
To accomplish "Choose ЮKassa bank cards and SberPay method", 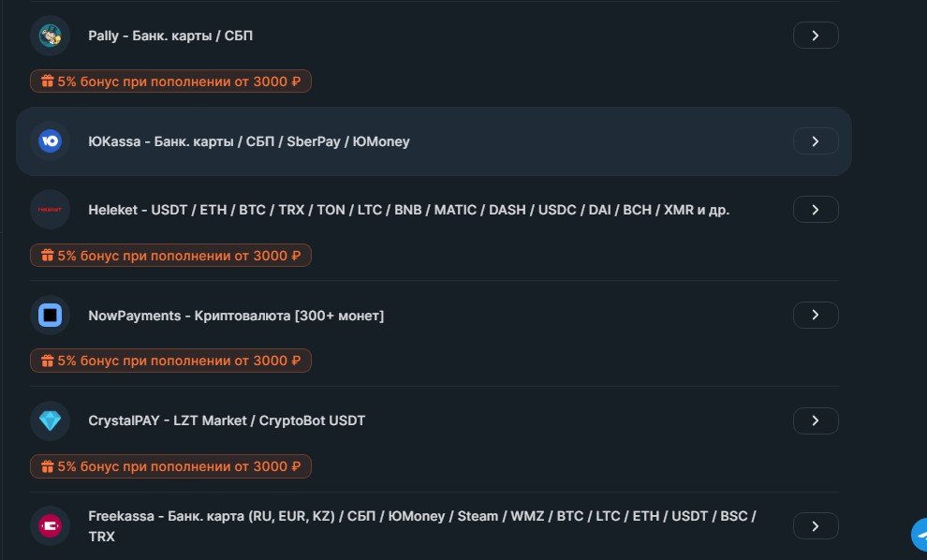I will [x=249, y=141].
